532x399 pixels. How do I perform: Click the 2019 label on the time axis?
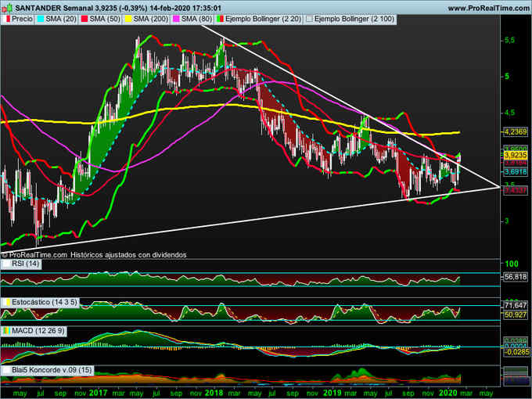(332, 393)
